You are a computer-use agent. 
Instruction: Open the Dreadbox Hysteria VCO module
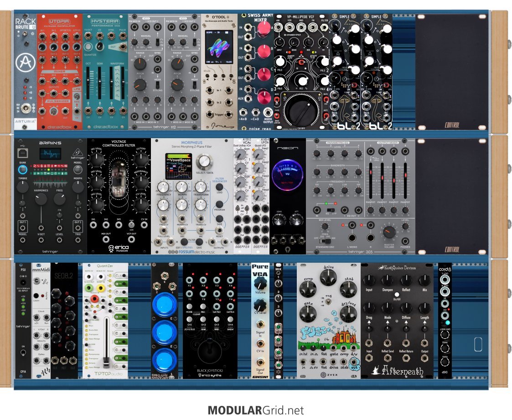105,72
